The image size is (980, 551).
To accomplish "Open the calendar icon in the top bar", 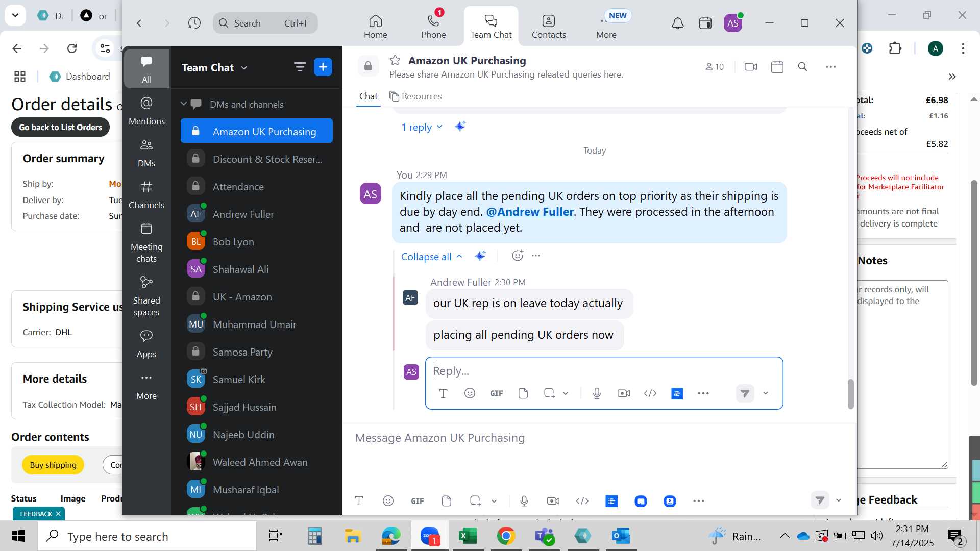I will click(705, 23).
